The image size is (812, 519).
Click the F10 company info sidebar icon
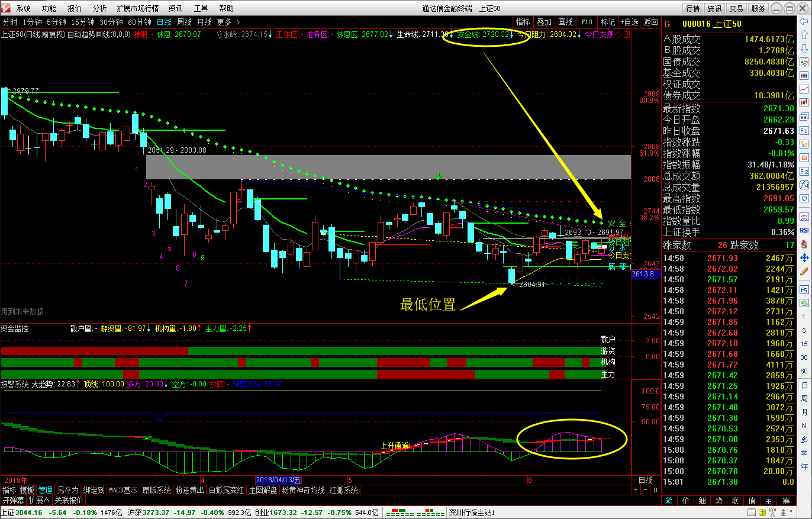804,130
